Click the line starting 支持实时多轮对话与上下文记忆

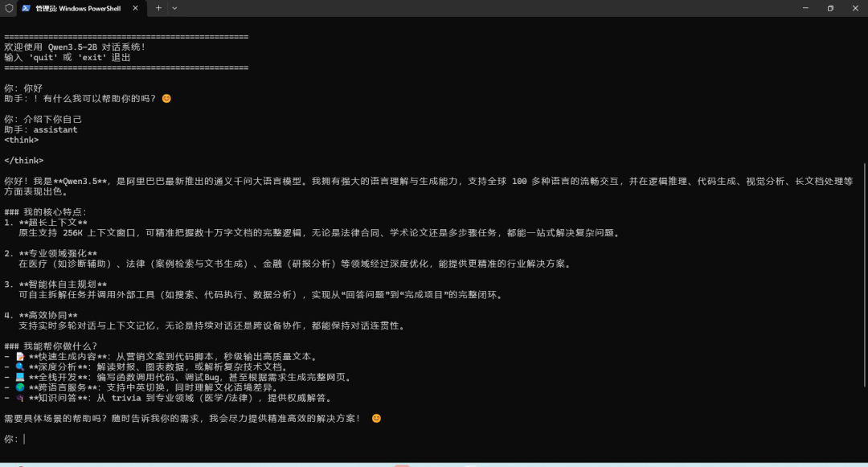tap(212, 326)
